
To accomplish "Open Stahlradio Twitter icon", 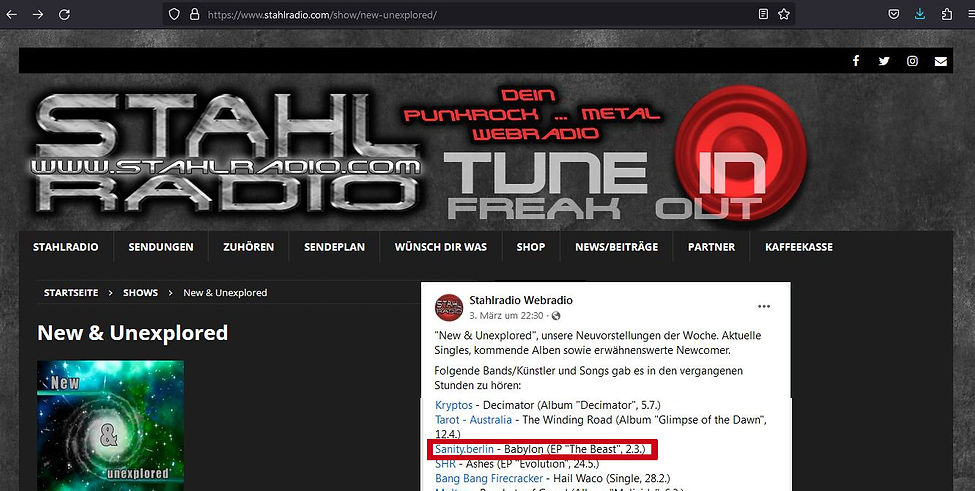I will pyautogui.click(x=884, y=61).
